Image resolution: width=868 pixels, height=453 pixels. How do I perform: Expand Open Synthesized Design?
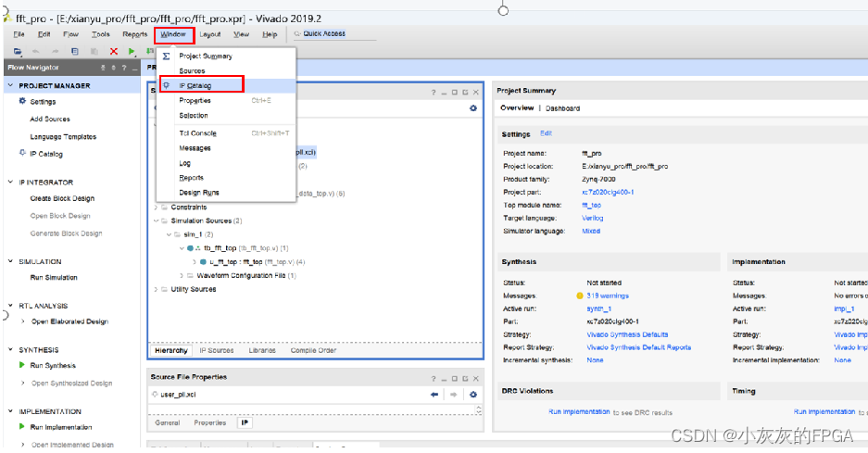click(x=23, y=383)
